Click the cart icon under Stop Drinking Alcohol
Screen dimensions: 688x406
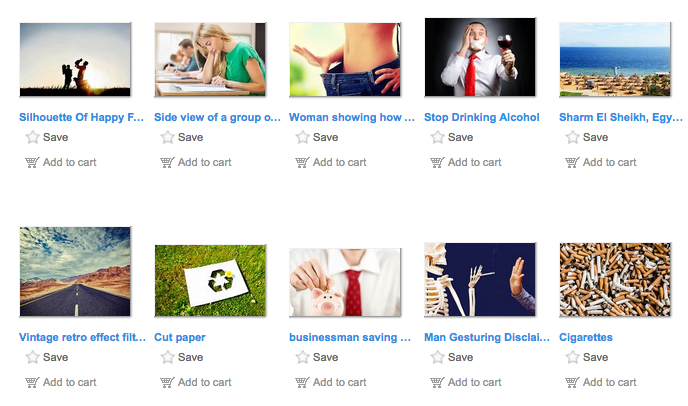437,162
